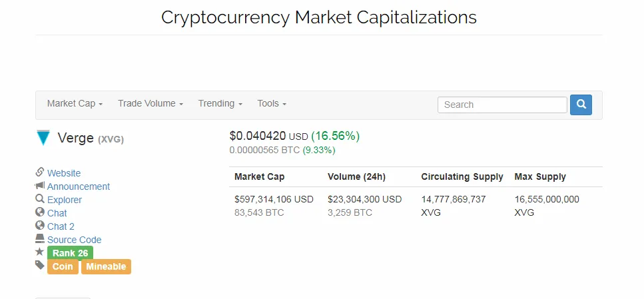Open the Trending dropdown menu
Viewport: 644px width, 299px height.
220,103
